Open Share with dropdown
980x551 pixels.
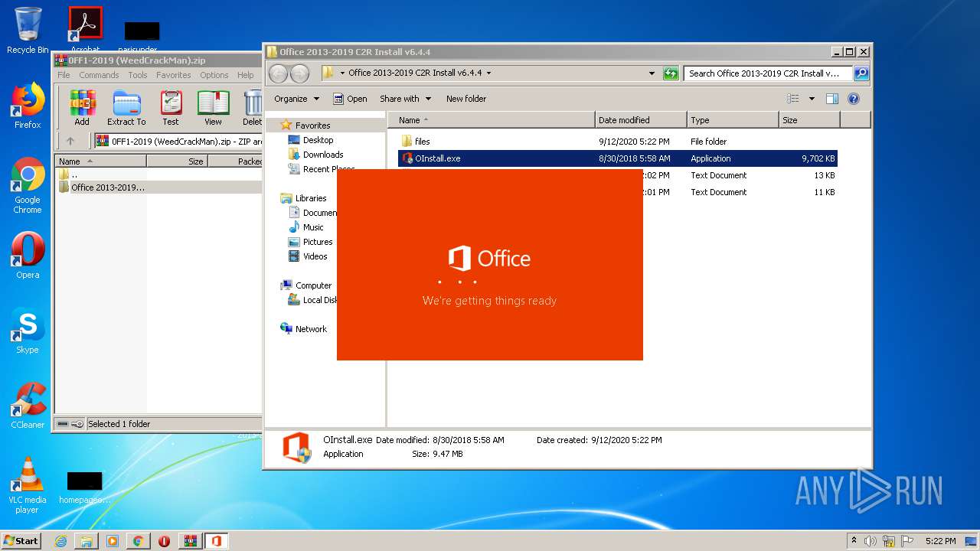[x=406, y=99]
